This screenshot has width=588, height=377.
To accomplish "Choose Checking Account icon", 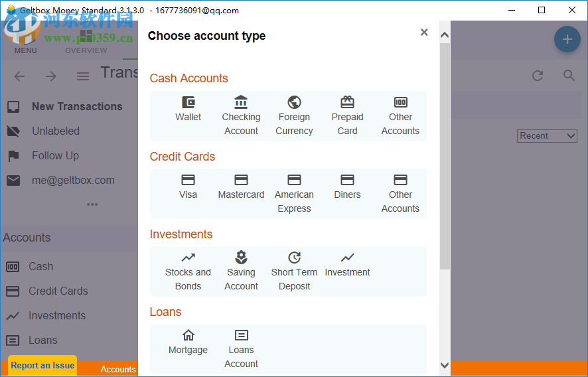I will (x=241, y=115).
